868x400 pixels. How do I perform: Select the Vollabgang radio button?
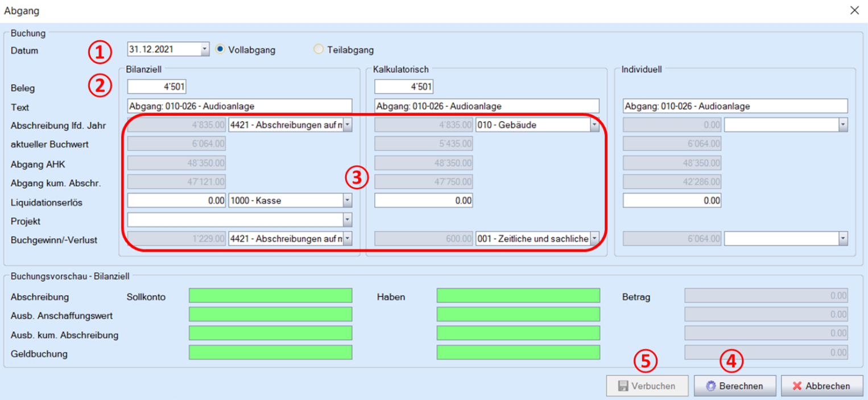[221, 50]
